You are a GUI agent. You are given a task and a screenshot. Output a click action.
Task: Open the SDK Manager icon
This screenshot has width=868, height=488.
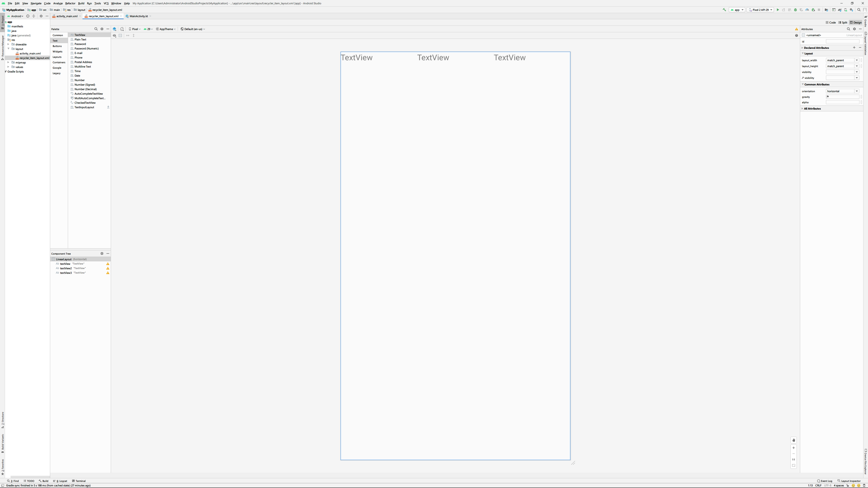click(x=851, y=10)
